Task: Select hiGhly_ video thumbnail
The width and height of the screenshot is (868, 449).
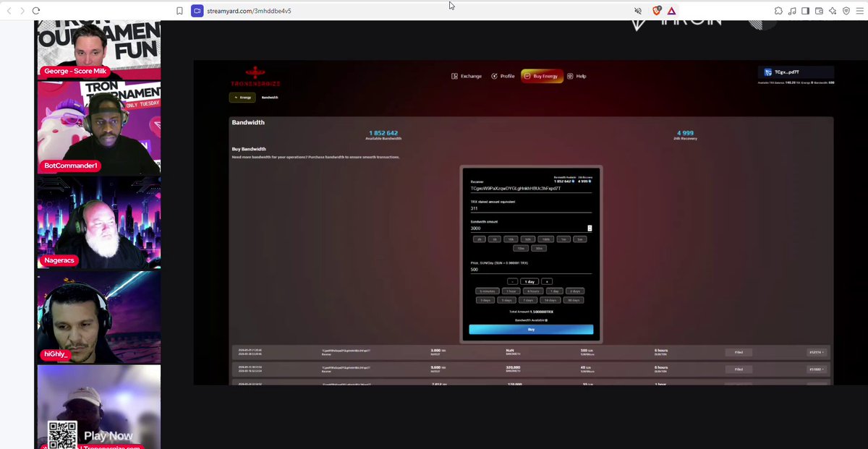Action: [x=98, y=317]
